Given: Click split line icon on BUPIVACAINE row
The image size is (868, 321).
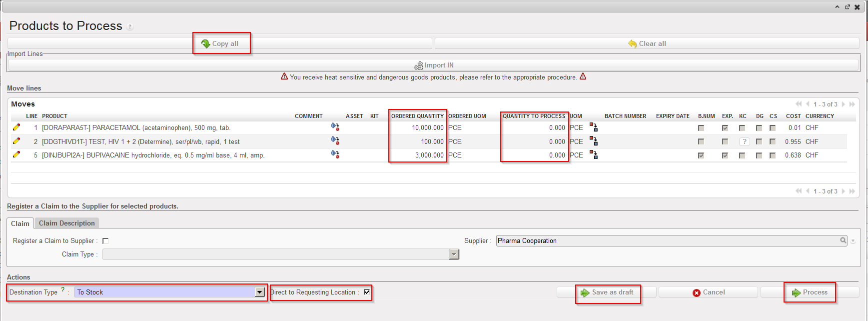Looking at the screenshot, I should pos(593,155).
